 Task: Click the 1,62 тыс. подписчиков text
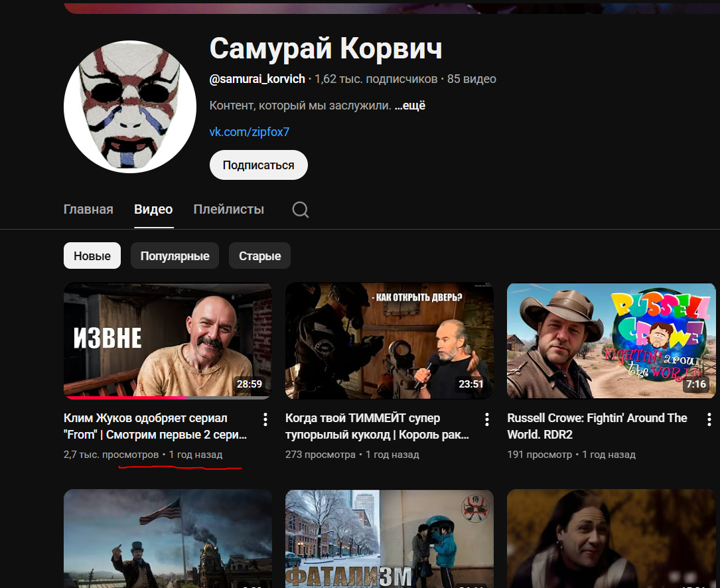pyautogui.click(x=376, y=79)
